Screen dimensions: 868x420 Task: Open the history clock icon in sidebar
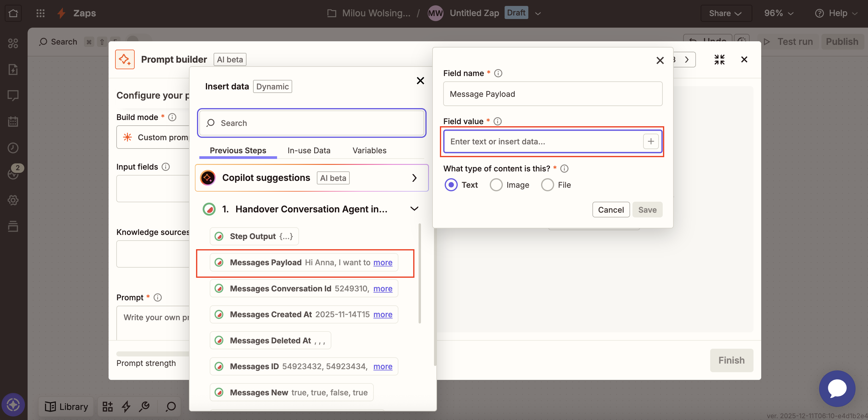[x=13, y=148]
